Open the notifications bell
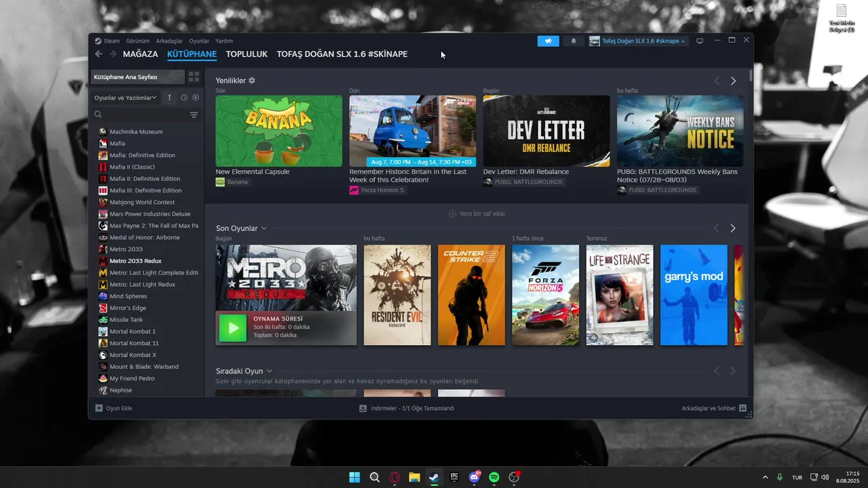The height and width of the screenshot is (488, 868). 574,41
